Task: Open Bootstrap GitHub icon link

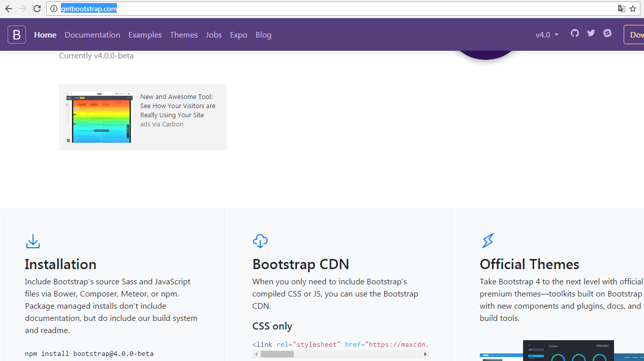Action: click(x=575, y=33)
